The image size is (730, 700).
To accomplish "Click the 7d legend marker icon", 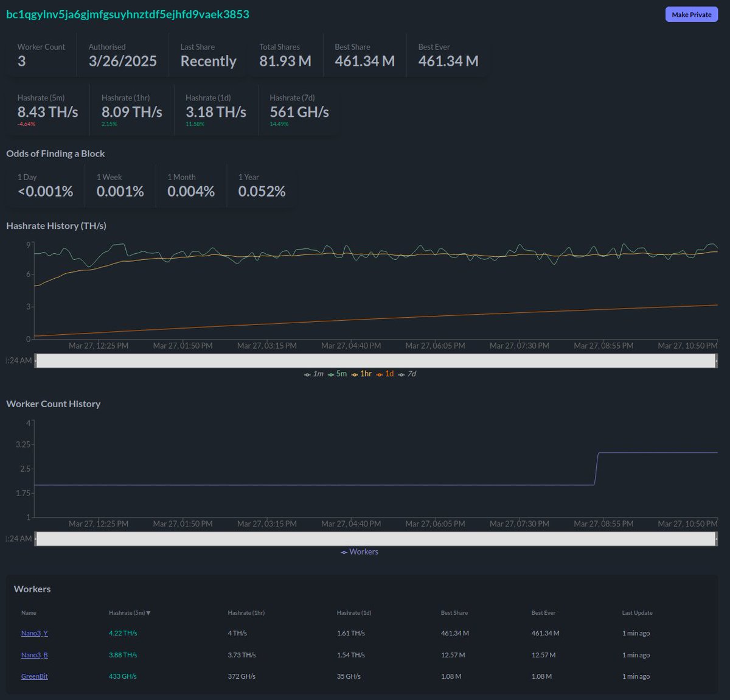I will coord(400,374).
